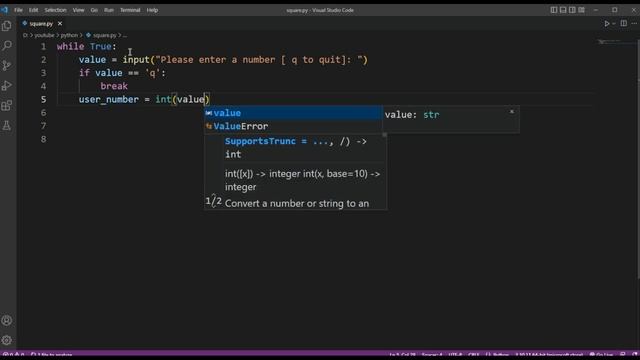Choose the value autocomplete suggestion
This screenshot has height=360, width=640.
tap(293, 113)
